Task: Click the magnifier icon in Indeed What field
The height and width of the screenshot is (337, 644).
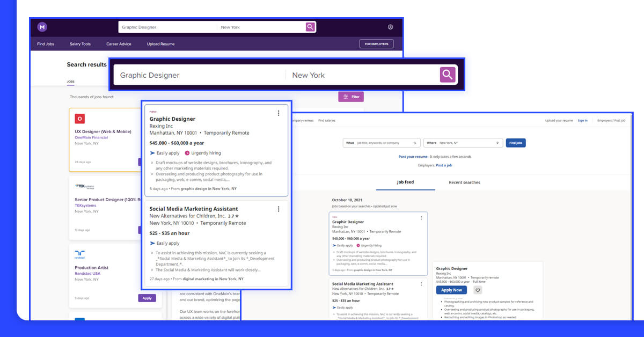Action: pyautogui.click(x=415, y=143)
